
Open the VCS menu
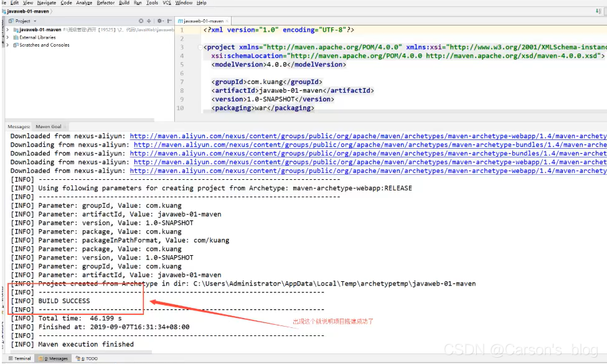167,2
